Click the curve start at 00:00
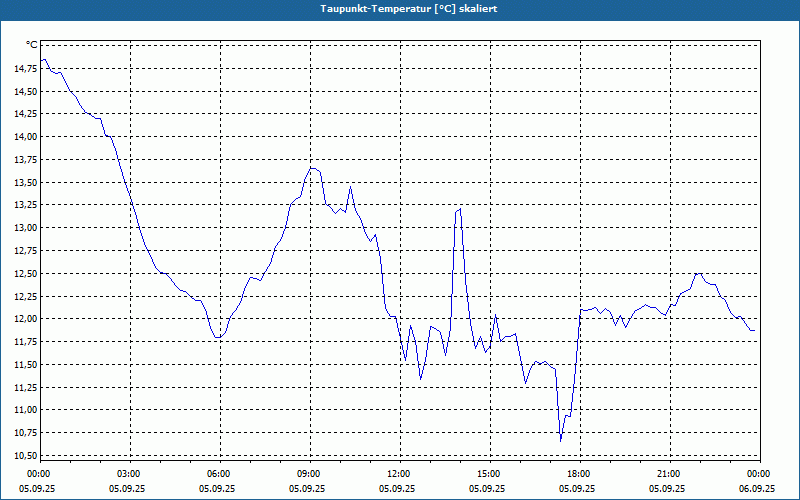 42,60
